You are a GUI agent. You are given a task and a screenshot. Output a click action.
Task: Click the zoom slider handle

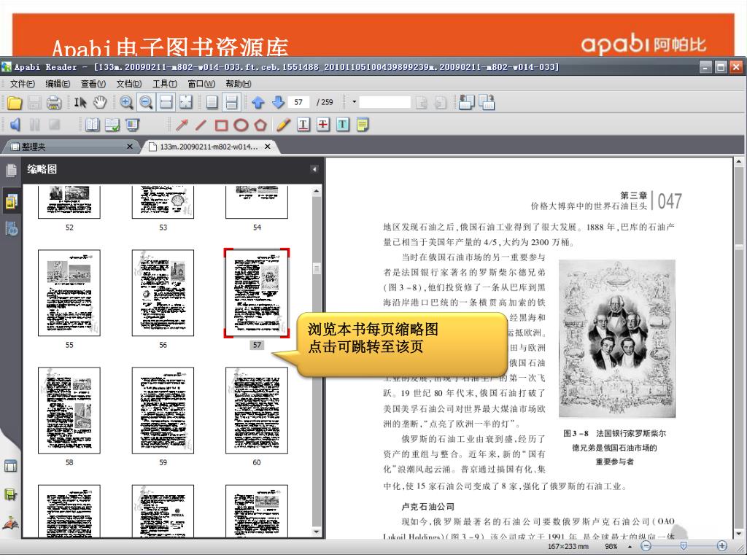[x=683, y=546]
